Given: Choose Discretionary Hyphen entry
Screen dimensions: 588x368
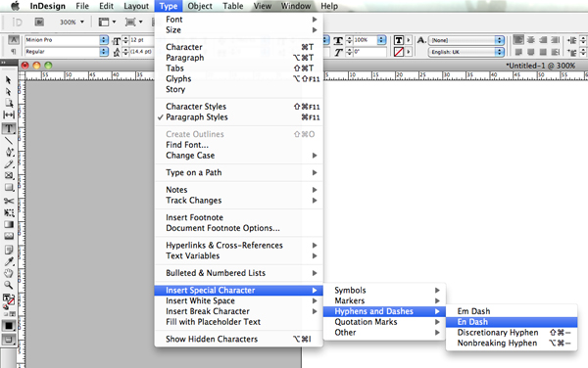Looking at the screenshot, I should pos(512,333).
